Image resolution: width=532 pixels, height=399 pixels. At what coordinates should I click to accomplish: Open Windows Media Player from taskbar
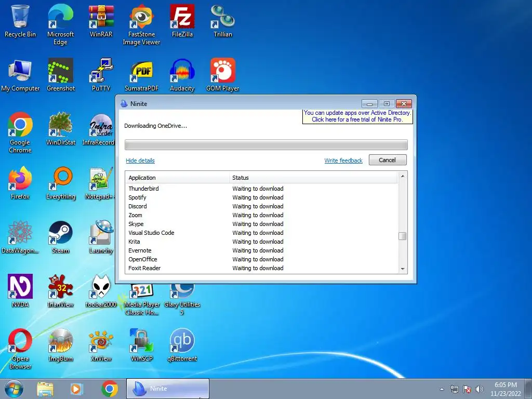(76, 389)
